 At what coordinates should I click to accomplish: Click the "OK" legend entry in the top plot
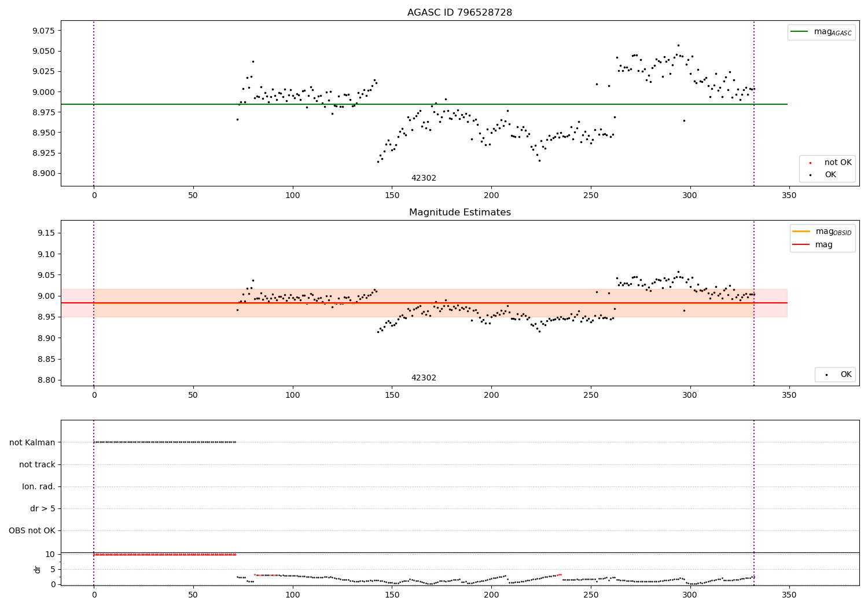(x=823, y=175)
